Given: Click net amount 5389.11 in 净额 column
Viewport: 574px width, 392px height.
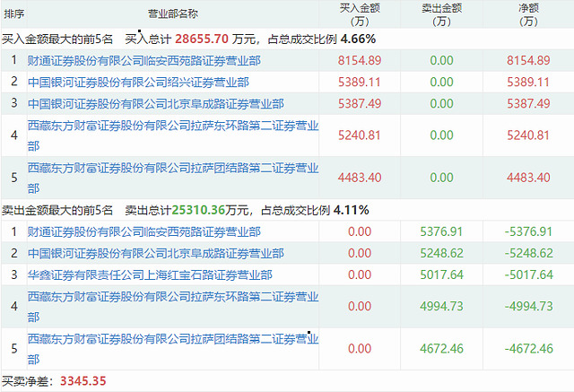Looking at the screenshot, I should pyautogui.click(x=528, y=82).
